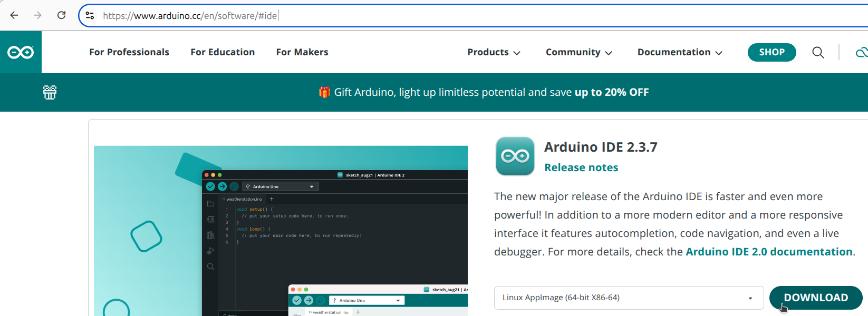
Task: Click the Arduino Cloud icon
Action: (862, 52)
